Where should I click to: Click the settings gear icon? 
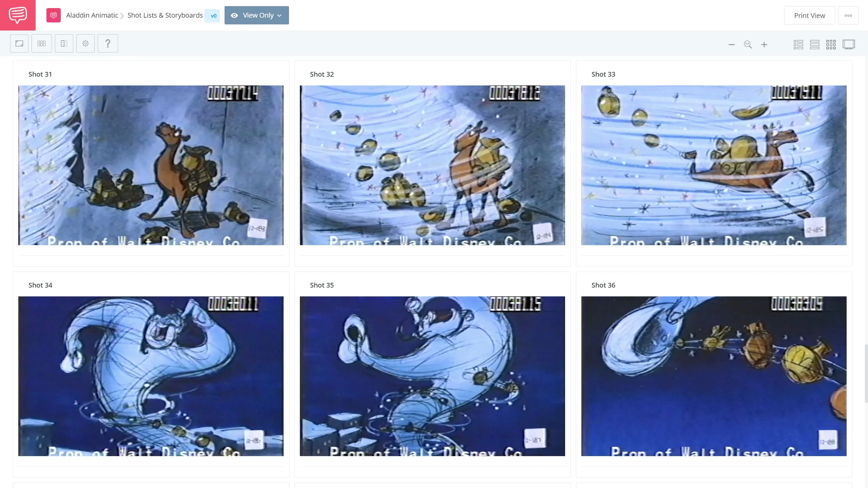pyautogui.click(x=85, y=43)
